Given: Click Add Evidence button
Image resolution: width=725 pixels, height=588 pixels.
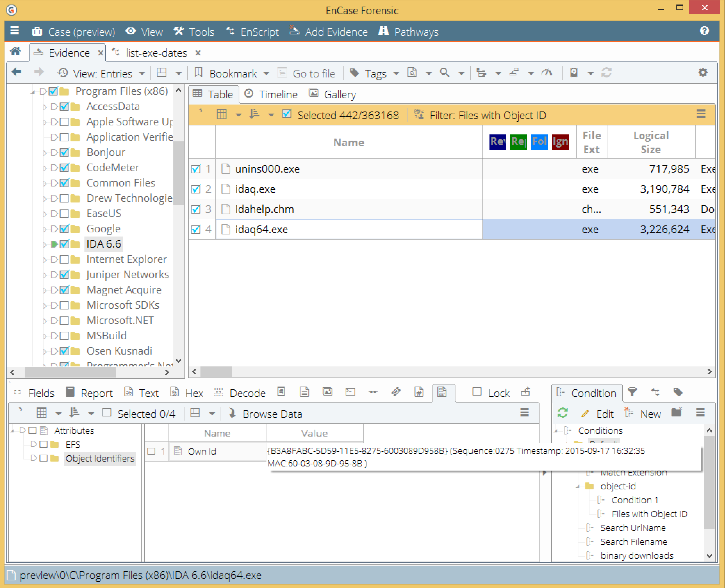Looking at the screenshot, I should 329,32.
